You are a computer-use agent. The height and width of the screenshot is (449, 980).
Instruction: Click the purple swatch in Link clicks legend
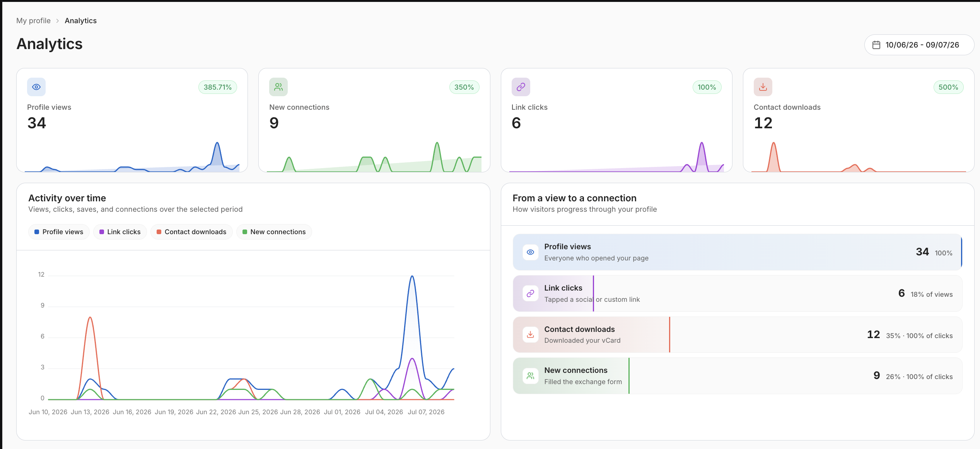coord(102,232)
